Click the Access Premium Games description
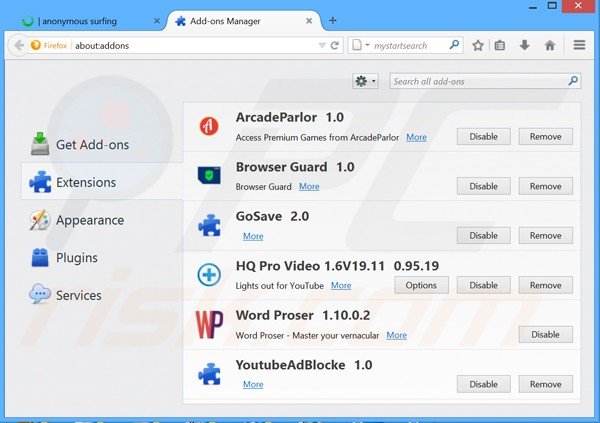 tap(317, 137)
